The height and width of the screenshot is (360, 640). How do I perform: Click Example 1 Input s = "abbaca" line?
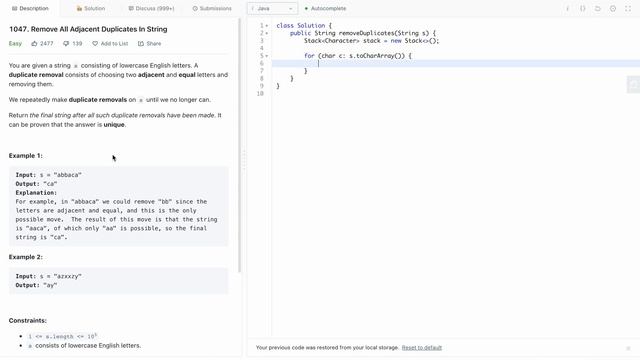point(49,175)
